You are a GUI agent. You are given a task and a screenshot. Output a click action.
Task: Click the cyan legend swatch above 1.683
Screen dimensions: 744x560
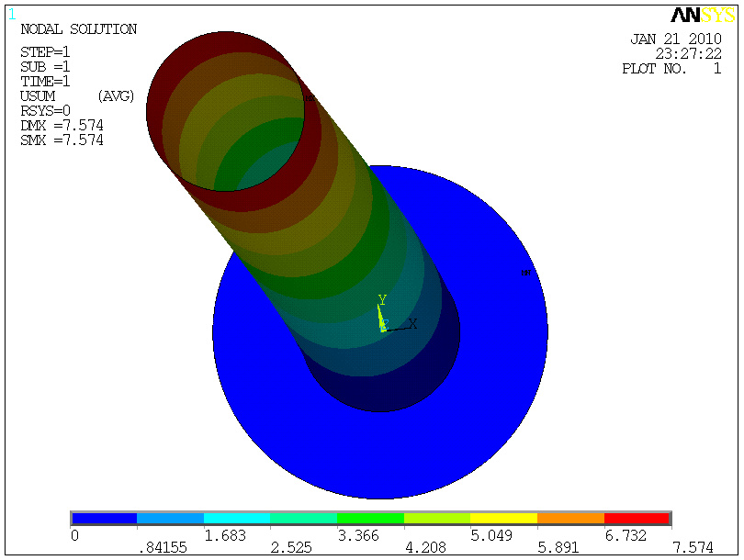tap(237, 519)
